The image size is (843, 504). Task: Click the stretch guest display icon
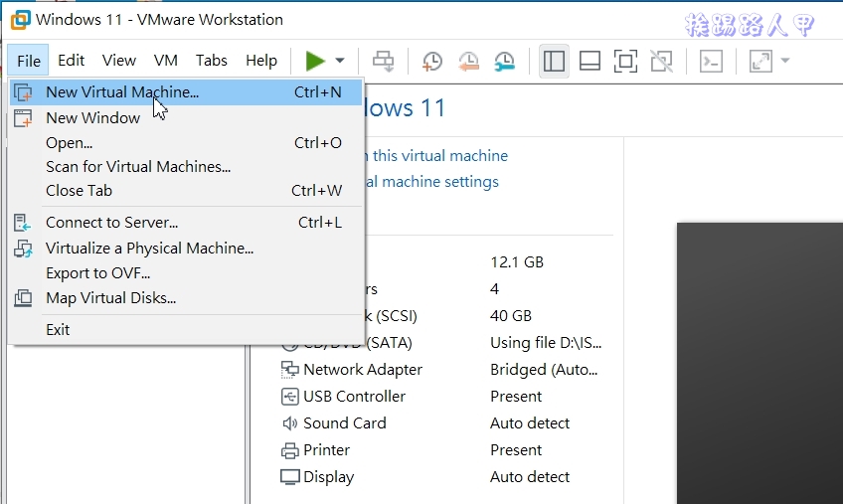click(760, 61)
